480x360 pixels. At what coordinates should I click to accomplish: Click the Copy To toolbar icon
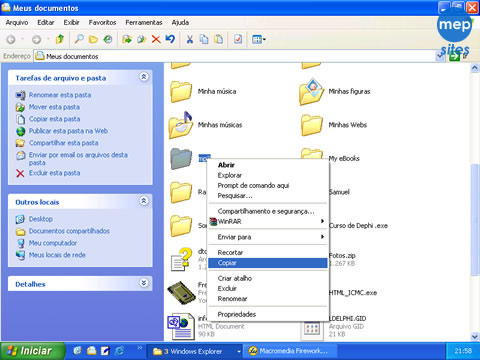pos(141,39)
